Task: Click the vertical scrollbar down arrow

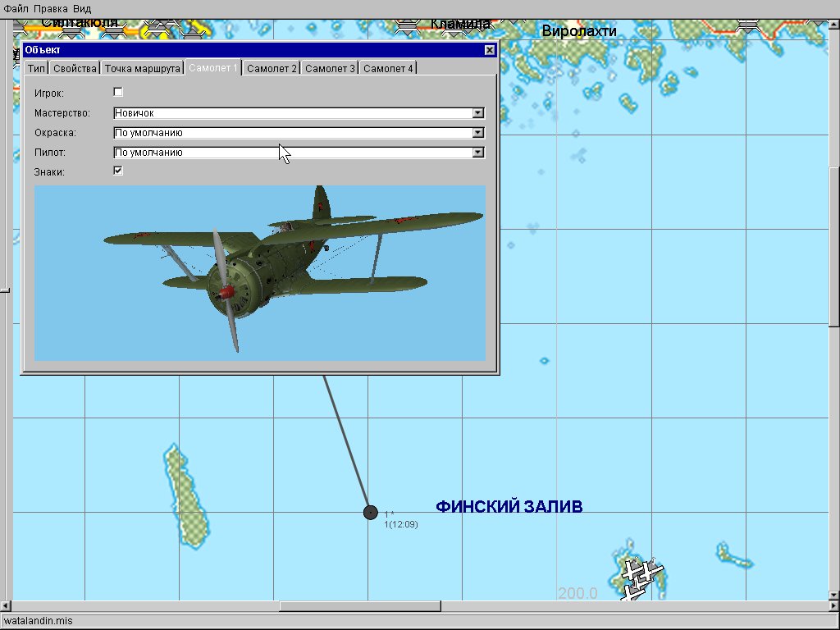Action: tap(834, 595)
